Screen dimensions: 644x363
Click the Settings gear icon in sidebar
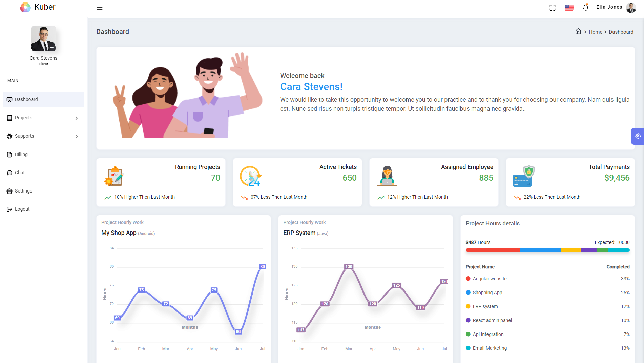click(x=9, y=191)
